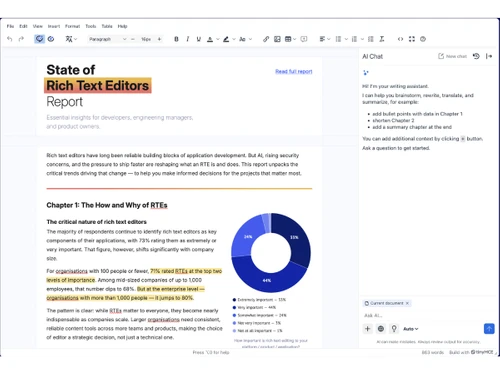
Task: Click the numbered list icon
Action: tap(354, 39)
